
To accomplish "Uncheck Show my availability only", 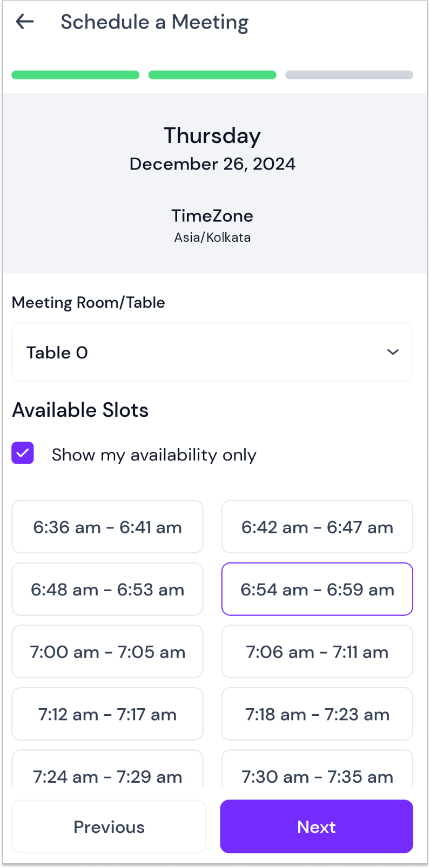I will 23,453.
